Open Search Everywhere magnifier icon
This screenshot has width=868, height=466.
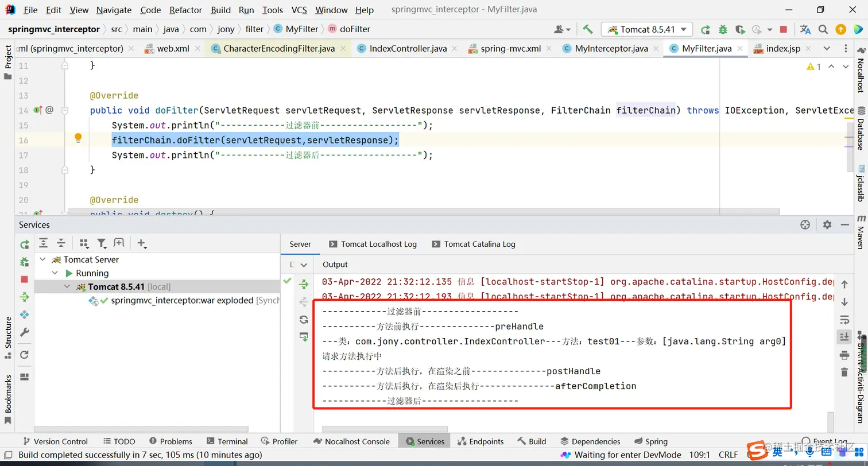[x=823, y=29]
